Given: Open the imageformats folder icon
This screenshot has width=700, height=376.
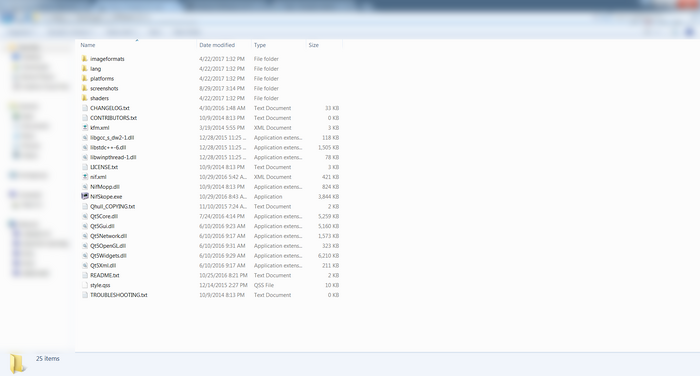Looking at the screenshot, I should pos(85,58).
